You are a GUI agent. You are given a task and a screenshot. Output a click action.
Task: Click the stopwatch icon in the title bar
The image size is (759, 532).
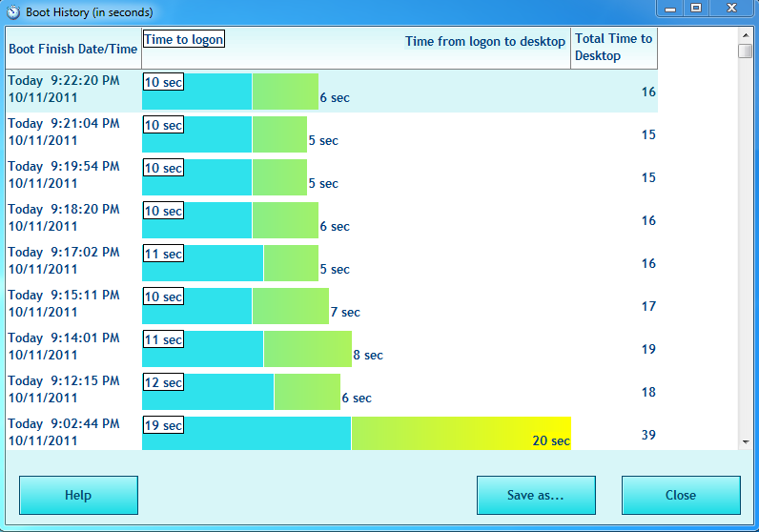[x=13, y=11]
